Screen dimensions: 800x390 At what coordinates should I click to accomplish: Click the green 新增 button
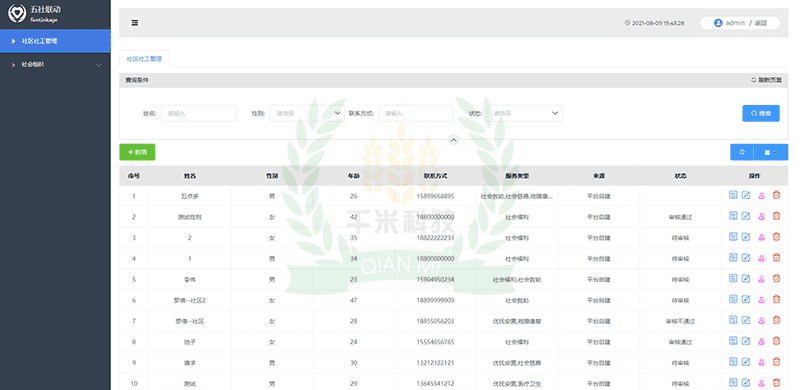[x=137, y=152]
